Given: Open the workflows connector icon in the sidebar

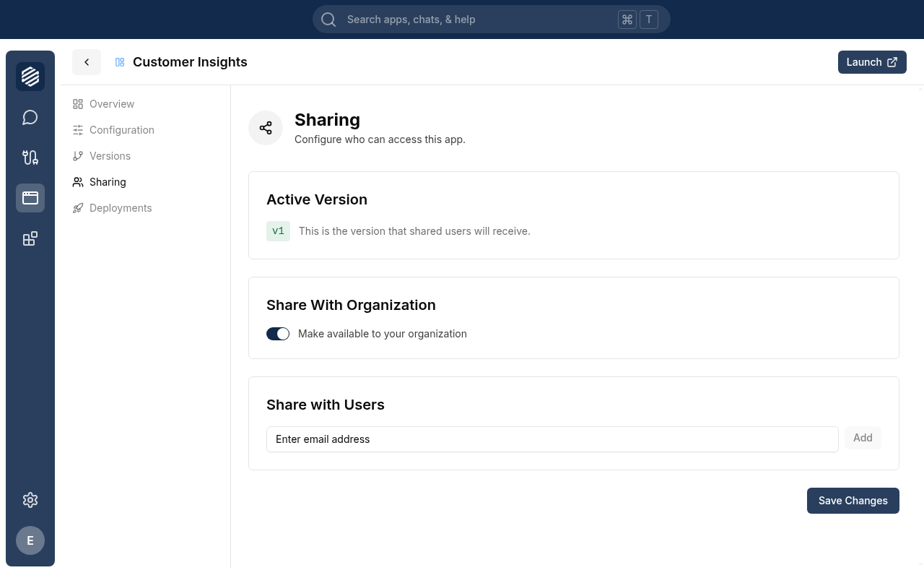Looking at the screenshot, I should pyautogui.click(x=30, y=158).
